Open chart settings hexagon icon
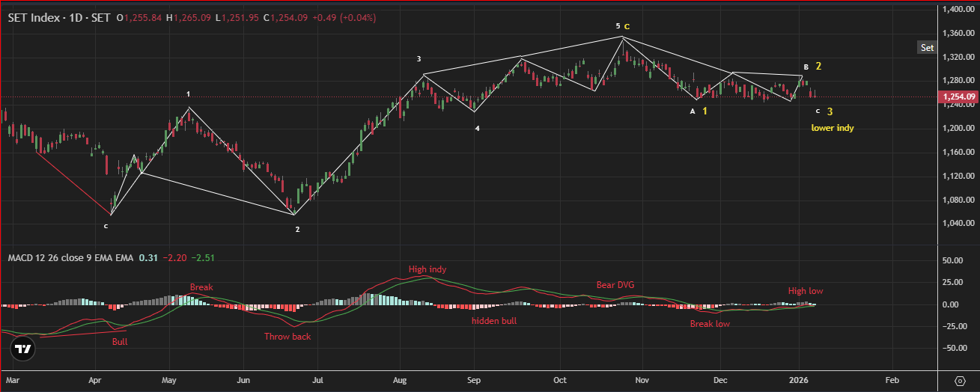 (x=960, y=381)
